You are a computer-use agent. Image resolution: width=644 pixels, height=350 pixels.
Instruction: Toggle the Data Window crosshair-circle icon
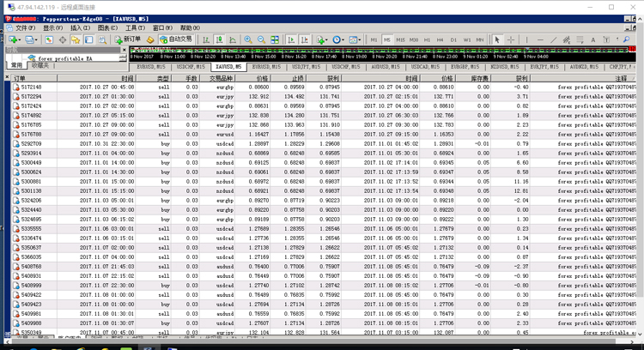[63, 39]
